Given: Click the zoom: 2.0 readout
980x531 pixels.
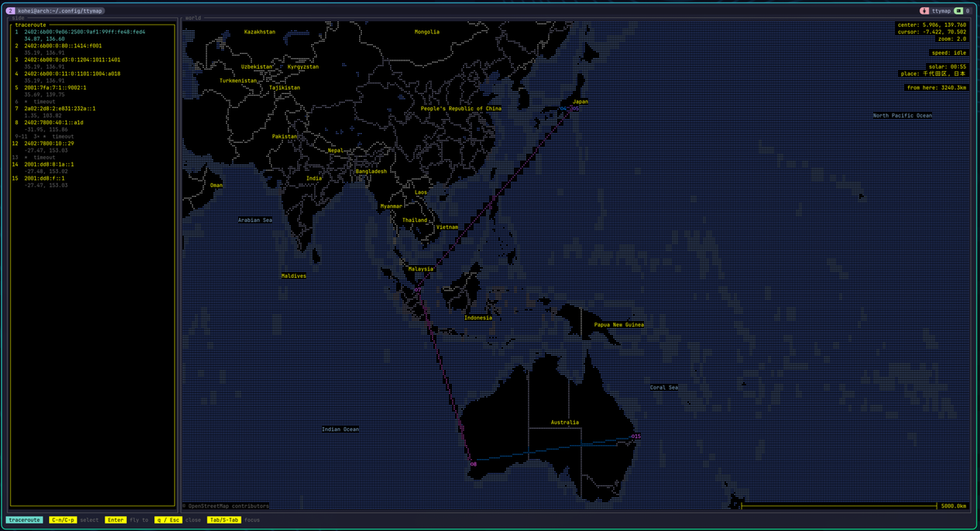Looking at the screenshot, I should pyautogui.click(x=951, y=38).
